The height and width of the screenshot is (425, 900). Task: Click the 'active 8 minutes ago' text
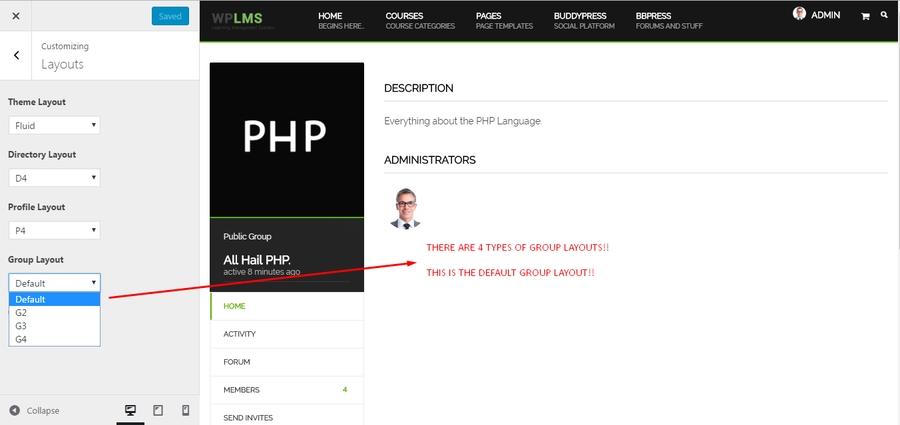tap(261, 272)
